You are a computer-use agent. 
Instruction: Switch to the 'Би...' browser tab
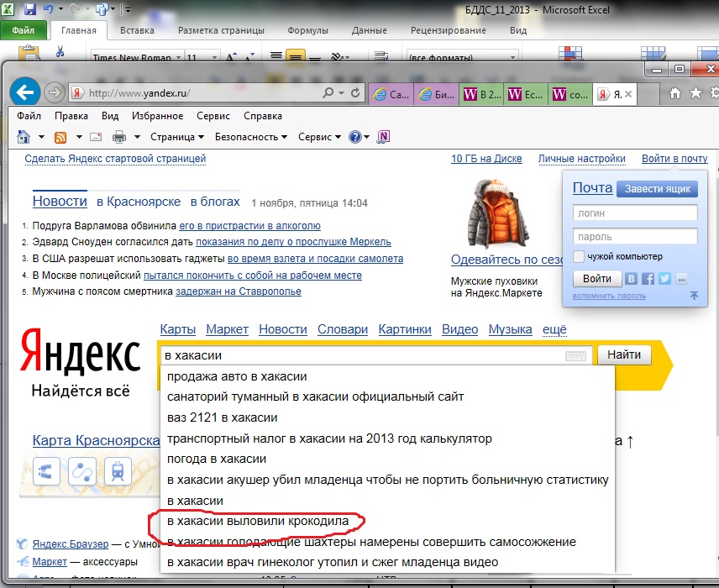[437, 94]
